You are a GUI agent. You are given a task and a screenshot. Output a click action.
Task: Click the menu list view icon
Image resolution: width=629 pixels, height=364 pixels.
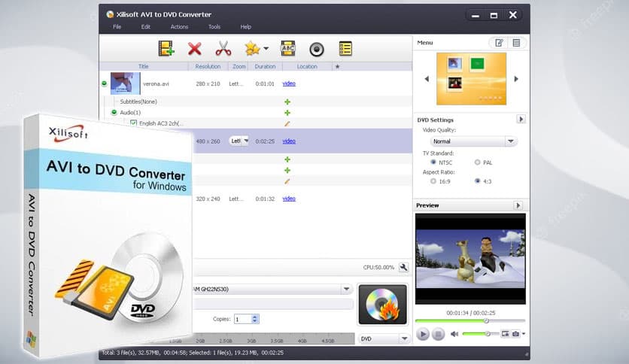coord(516,43)
